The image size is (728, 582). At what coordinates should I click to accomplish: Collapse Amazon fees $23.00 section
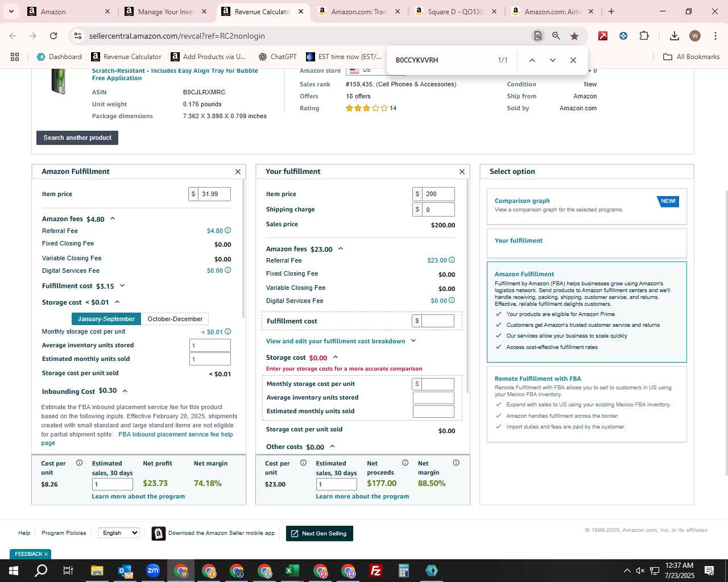point(341,249)
